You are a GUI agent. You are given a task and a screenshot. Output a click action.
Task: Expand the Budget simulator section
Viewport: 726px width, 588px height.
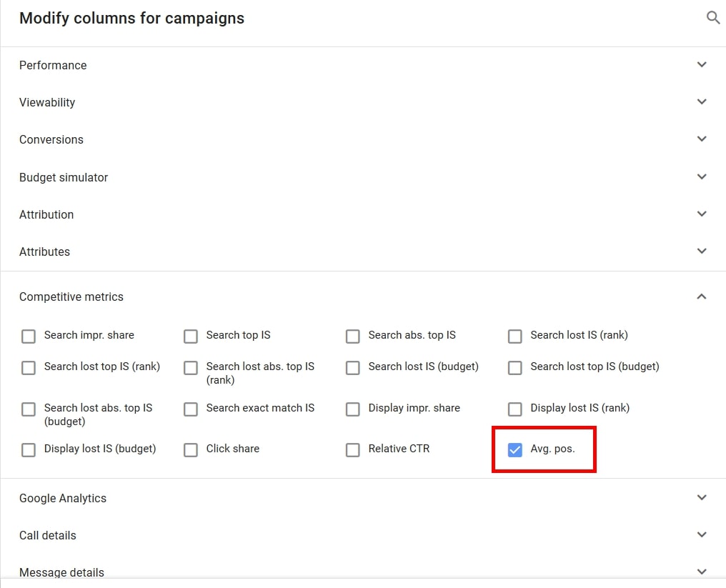tap(701, 177)
